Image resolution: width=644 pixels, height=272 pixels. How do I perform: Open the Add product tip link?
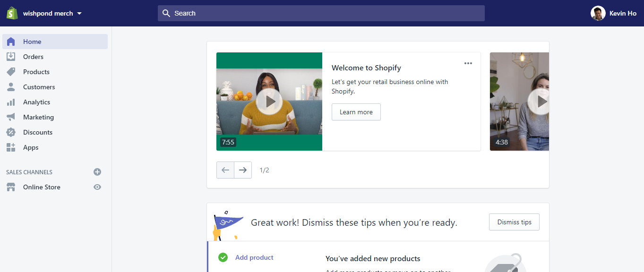254,257
